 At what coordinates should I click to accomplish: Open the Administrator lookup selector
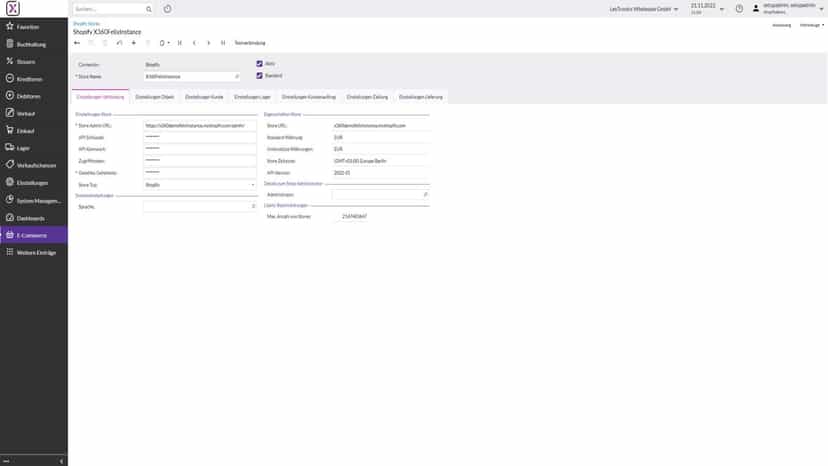[x=426, y=194]
